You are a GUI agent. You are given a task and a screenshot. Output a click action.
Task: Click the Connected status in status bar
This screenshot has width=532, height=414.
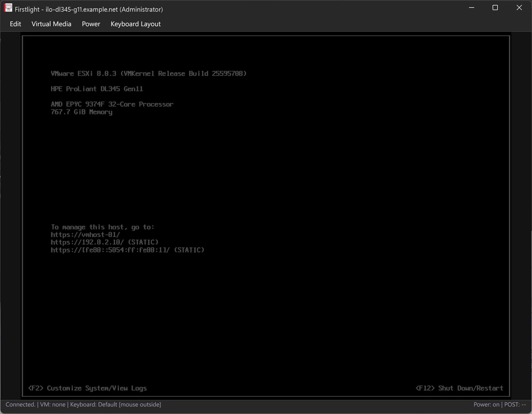20,404
